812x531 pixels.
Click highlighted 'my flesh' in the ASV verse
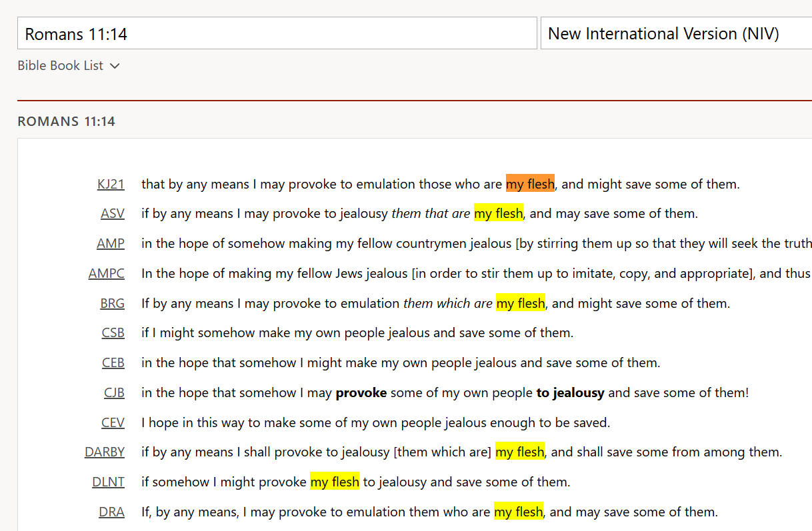(499, 214)
